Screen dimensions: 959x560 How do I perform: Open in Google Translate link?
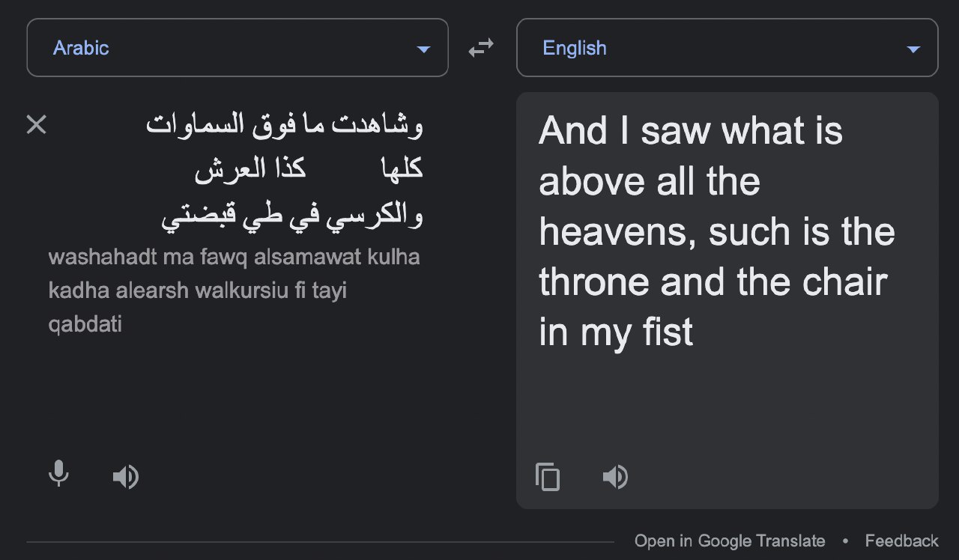pos(730,541)
